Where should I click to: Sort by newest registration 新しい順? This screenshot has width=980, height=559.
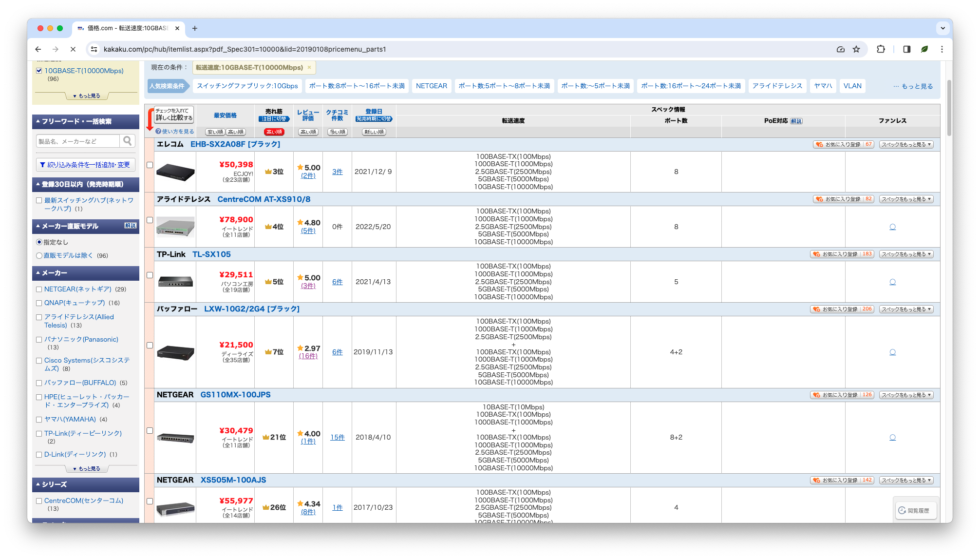(x=374, y=132)
